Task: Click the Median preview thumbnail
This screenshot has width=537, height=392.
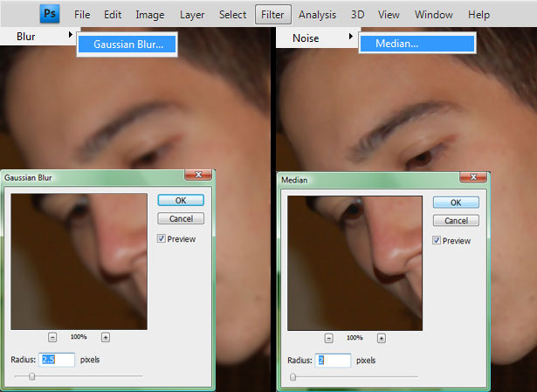Action: coord(355,264)
